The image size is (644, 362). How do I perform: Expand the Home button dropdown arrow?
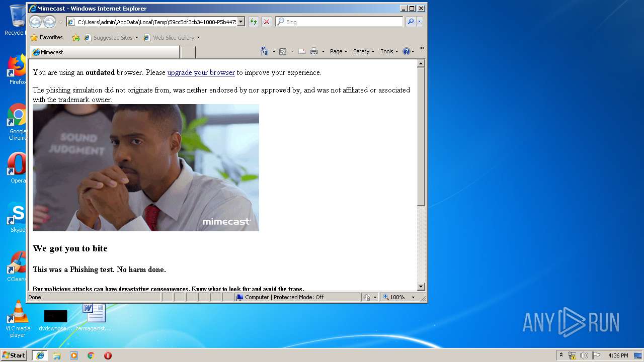(x=274, y=51)
